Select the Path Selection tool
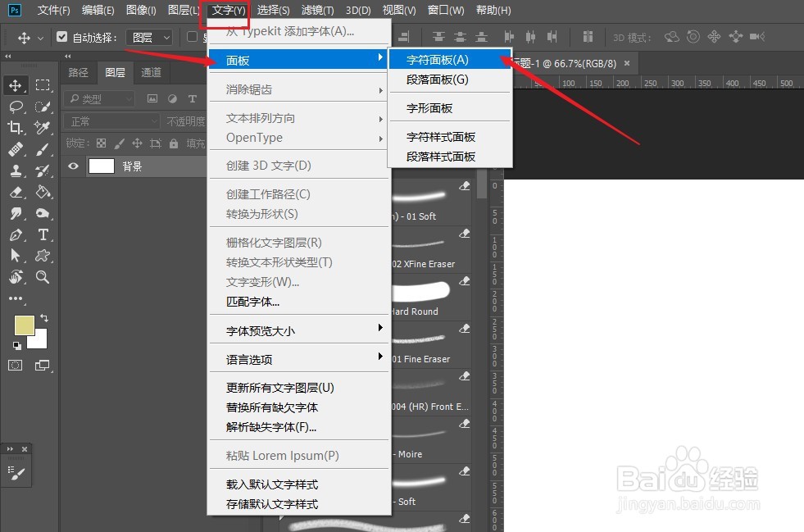 pyautogui.click(x=16, y=256)
